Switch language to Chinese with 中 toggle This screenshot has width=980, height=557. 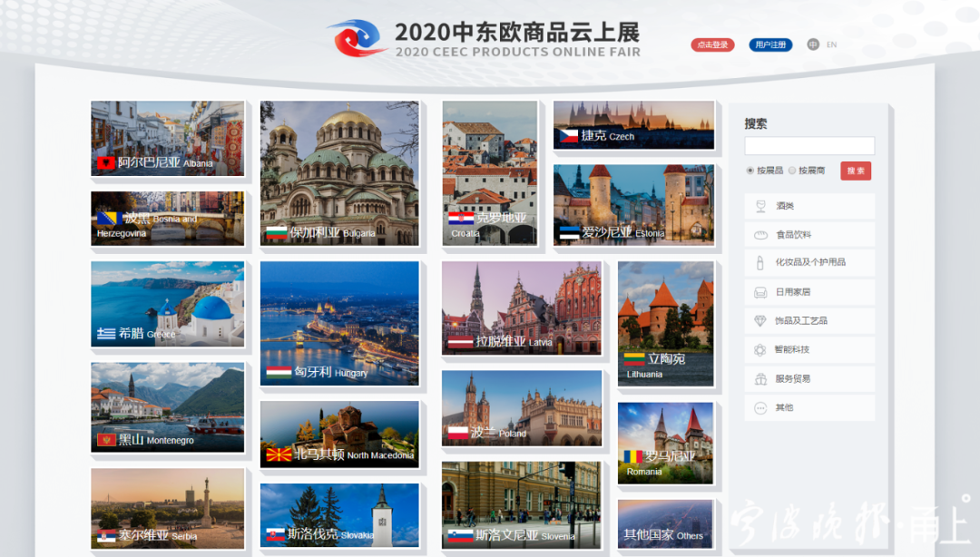(x=813, y=44)
